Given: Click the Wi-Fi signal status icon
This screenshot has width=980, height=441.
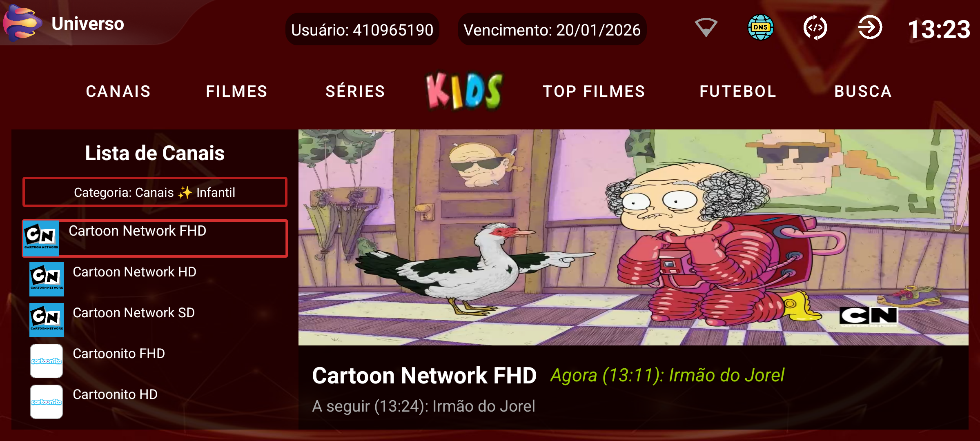Looking at the screenshot, I should coord(706,28).
